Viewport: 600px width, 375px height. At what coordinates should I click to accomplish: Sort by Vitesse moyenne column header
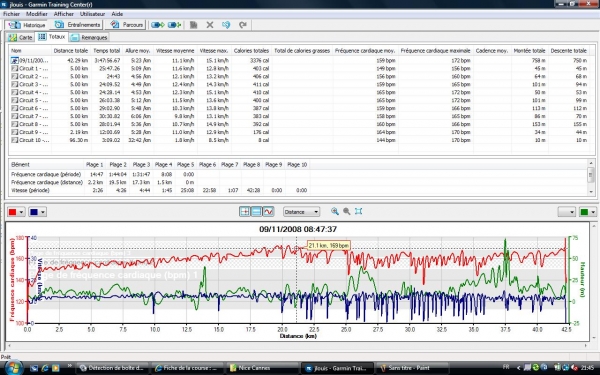pyautogui.click(x=175, y=51)
